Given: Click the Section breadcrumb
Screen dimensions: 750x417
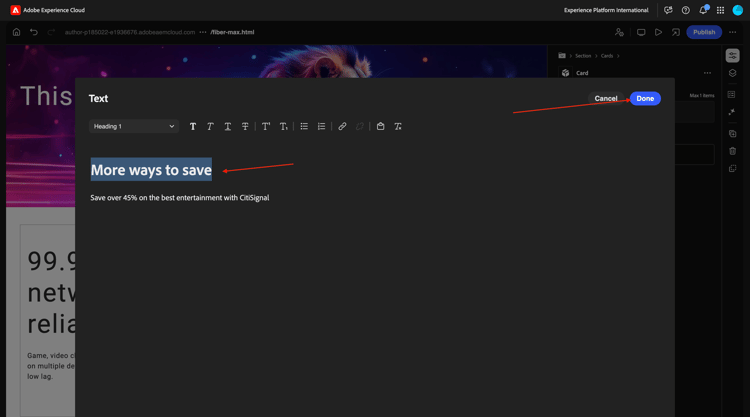Looking at the screenshot, I should coord(583,56).
